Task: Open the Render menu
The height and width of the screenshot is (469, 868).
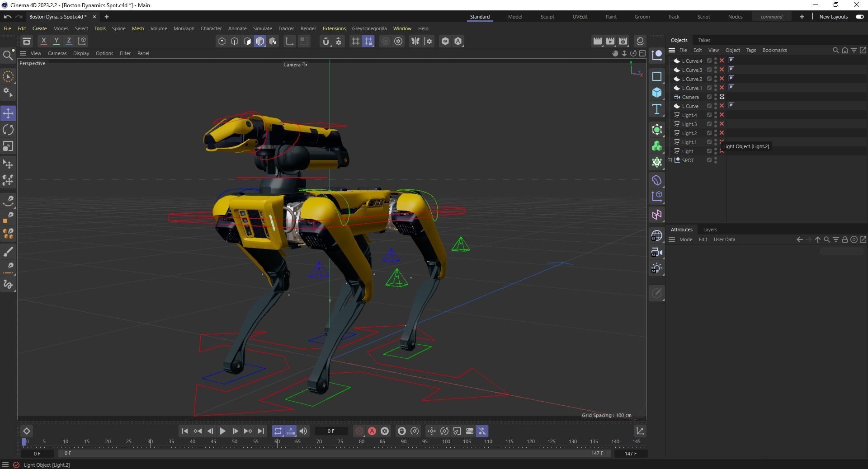Action: pyautogui.click(x=308, y=28)
